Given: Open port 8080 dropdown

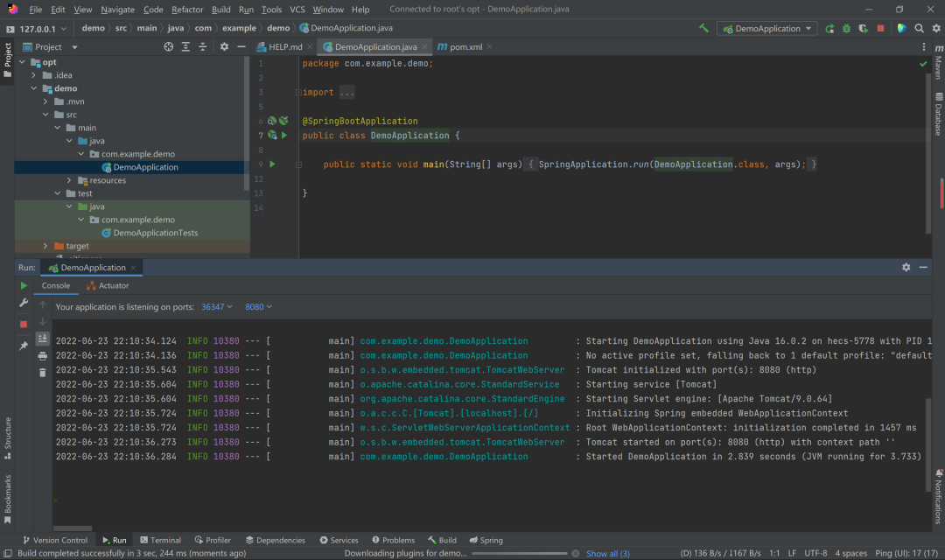Looking at the screenshot, I should click(258, 307).
